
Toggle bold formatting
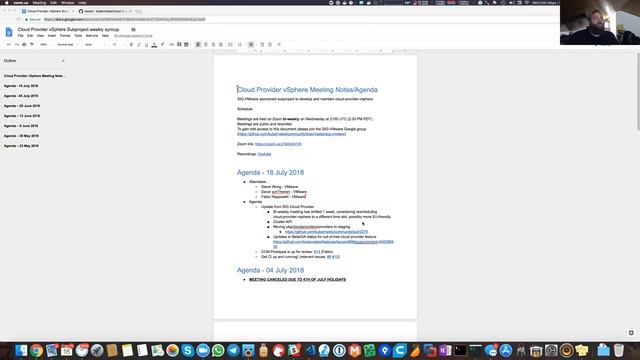131,44
